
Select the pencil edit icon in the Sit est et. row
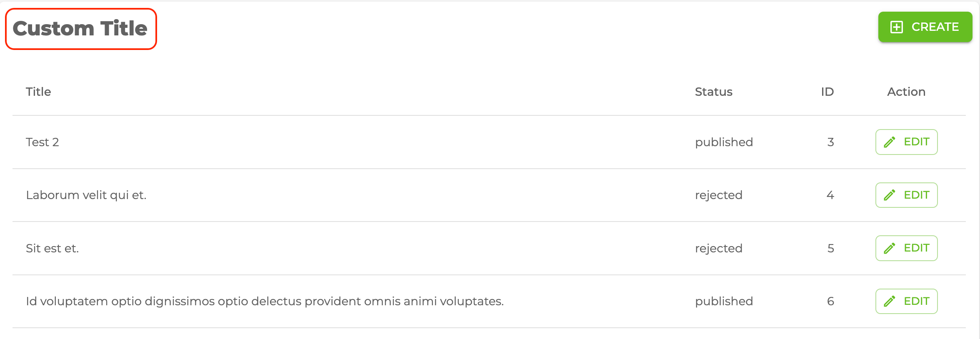[x=889, y=248]
